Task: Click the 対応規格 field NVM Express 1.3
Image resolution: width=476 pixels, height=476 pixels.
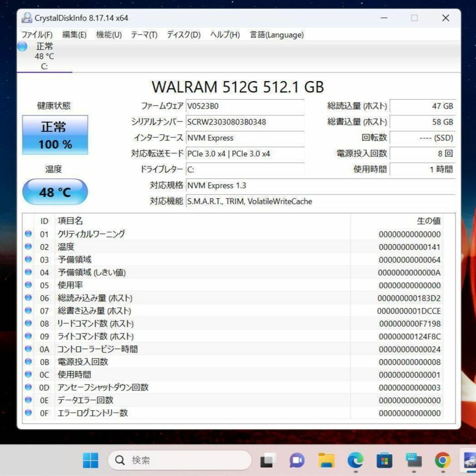Action: coord(320,186)
